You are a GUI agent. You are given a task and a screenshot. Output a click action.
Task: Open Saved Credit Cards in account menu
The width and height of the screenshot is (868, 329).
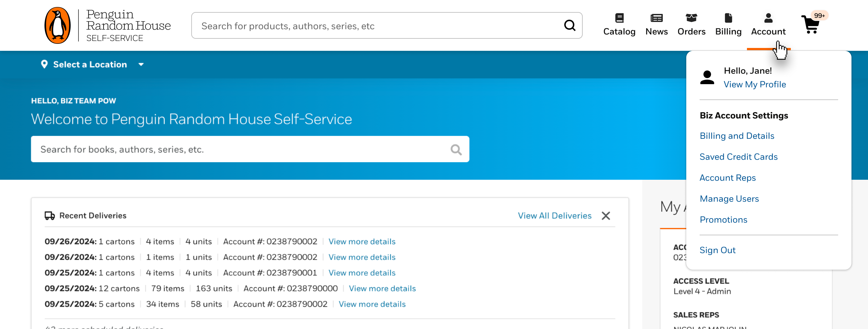tap(738, 157)
